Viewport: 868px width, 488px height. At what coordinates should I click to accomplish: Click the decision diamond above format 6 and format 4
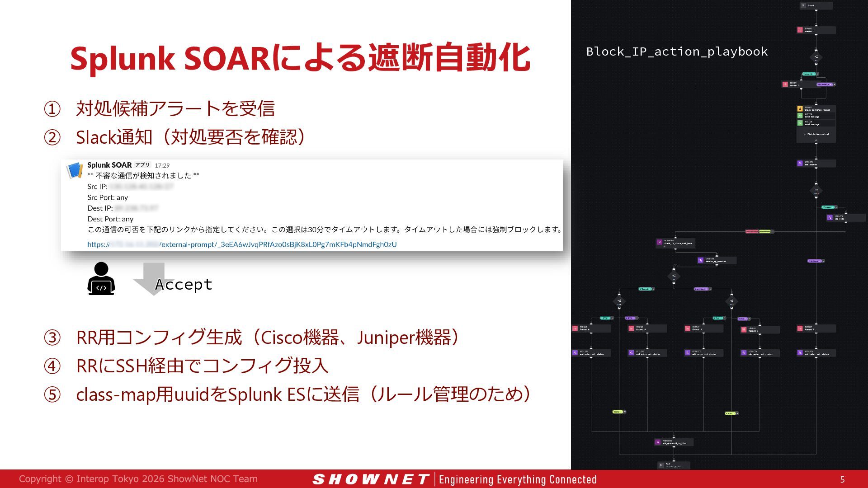click(619, 301)
